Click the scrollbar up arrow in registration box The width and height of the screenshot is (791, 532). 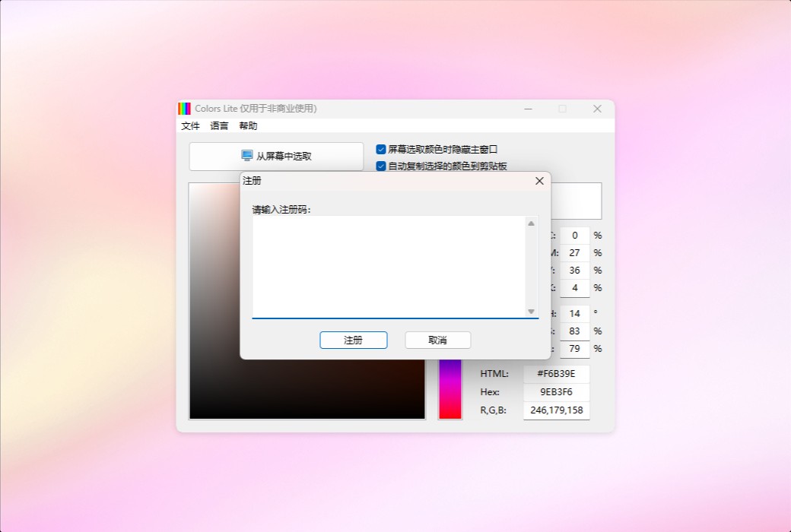click(532, 223)
